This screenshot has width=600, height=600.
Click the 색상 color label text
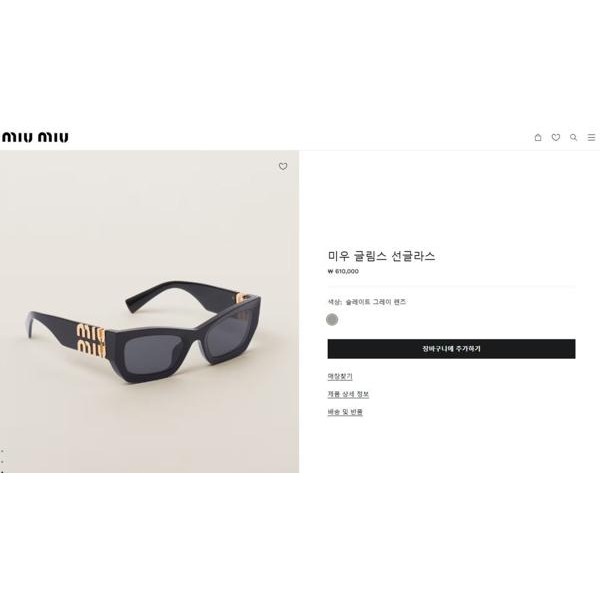334,302
